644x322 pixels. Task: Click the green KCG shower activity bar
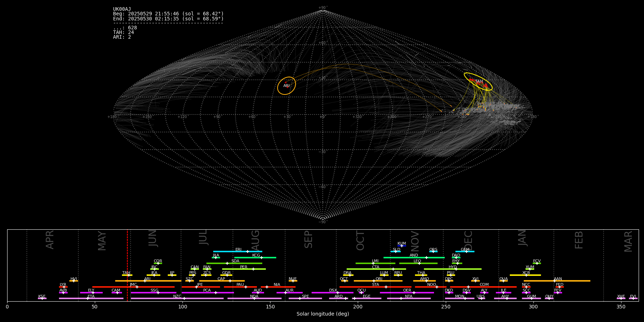click(x=255, y=258)
